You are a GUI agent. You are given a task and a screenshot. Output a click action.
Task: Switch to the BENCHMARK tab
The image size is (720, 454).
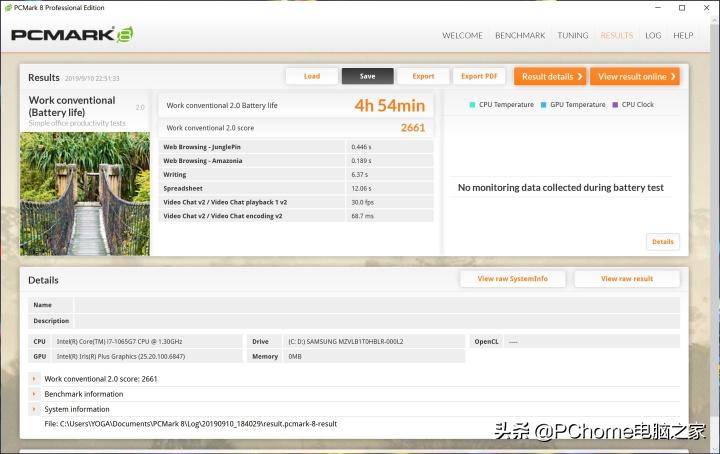click(520, 35)
